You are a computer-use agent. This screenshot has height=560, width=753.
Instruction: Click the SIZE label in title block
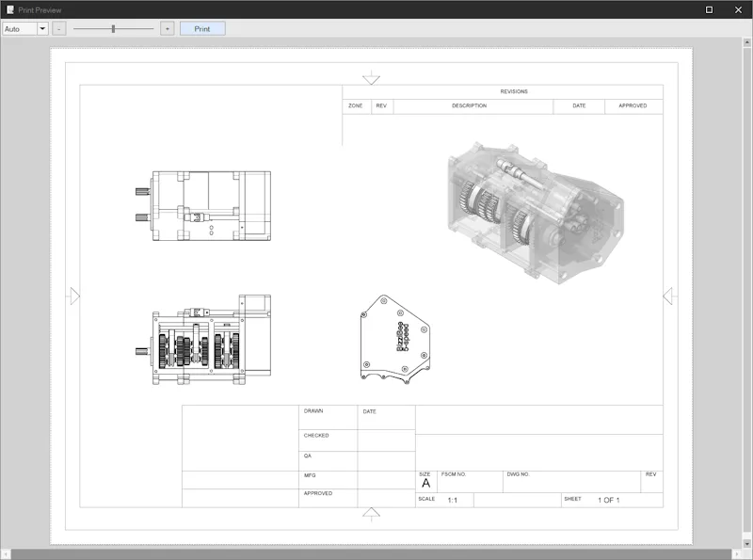point(425,474)
